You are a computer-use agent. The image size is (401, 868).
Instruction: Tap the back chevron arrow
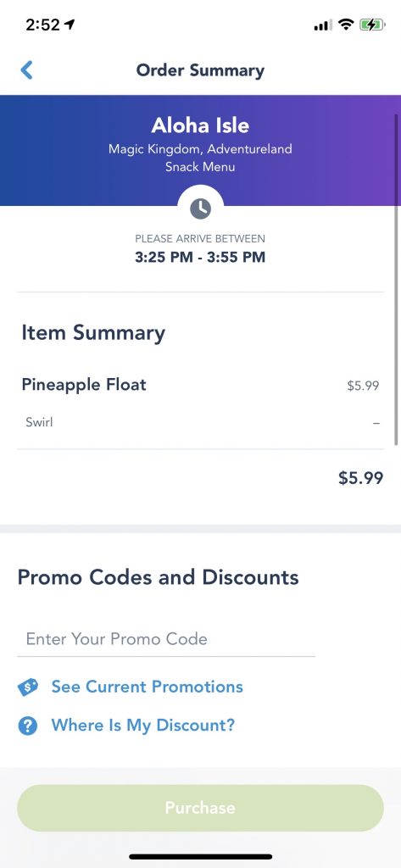(x=26, y=70)
